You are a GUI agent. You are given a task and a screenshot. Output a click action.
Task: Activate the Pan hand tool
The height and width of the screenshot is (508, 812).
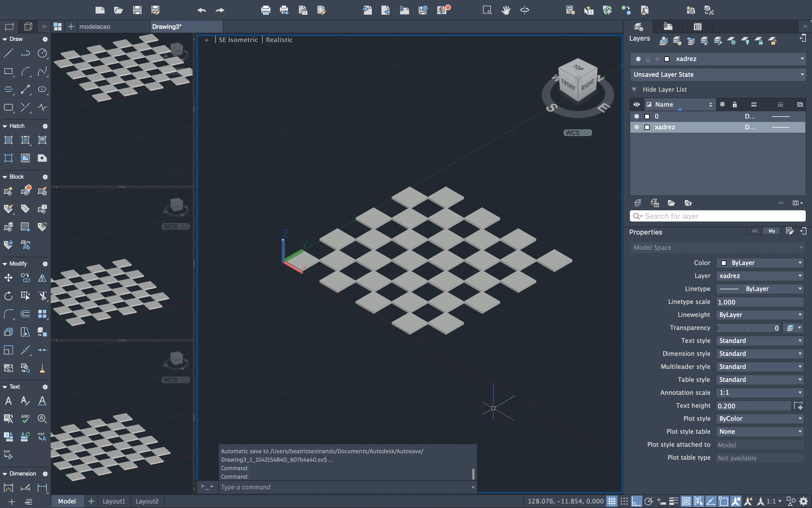506,10
